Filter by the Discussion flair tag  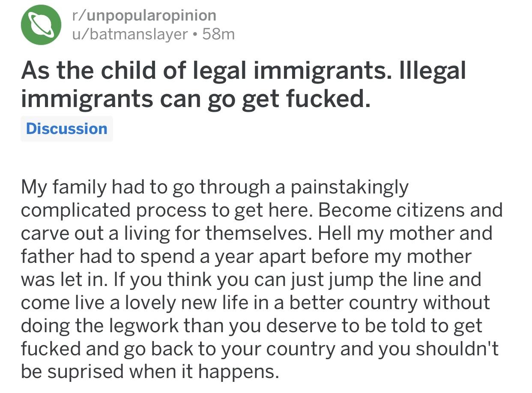(66, 128)
